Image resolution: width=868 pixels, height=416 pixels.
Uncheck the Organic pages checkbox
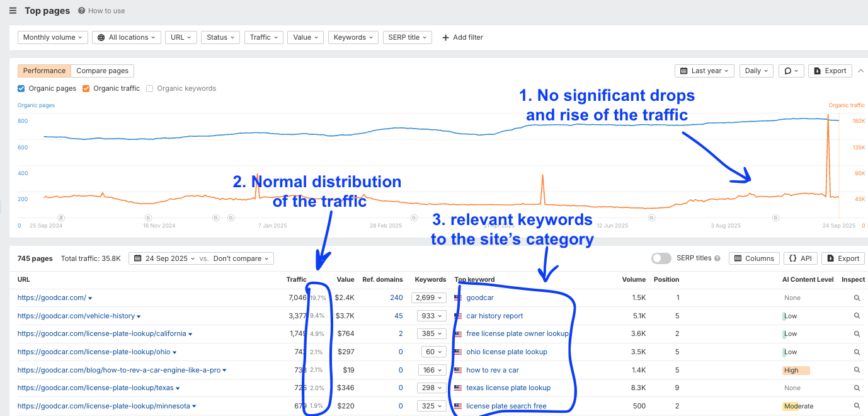point(21,89)
